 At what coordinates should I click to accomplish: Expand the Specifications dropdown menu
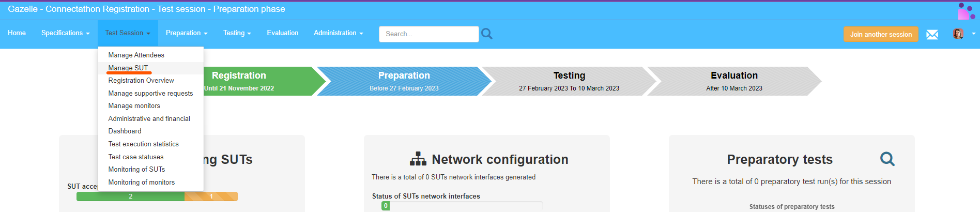pyautogui.click(x=65, y=33)
